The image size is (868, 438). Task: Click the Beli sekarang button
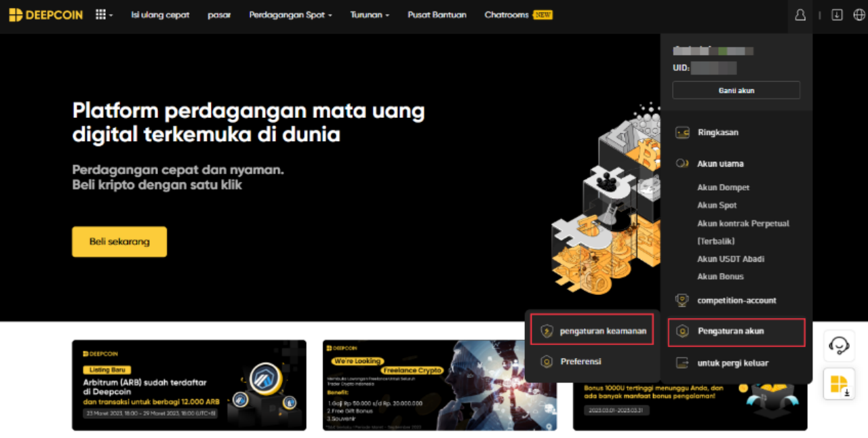119,241
